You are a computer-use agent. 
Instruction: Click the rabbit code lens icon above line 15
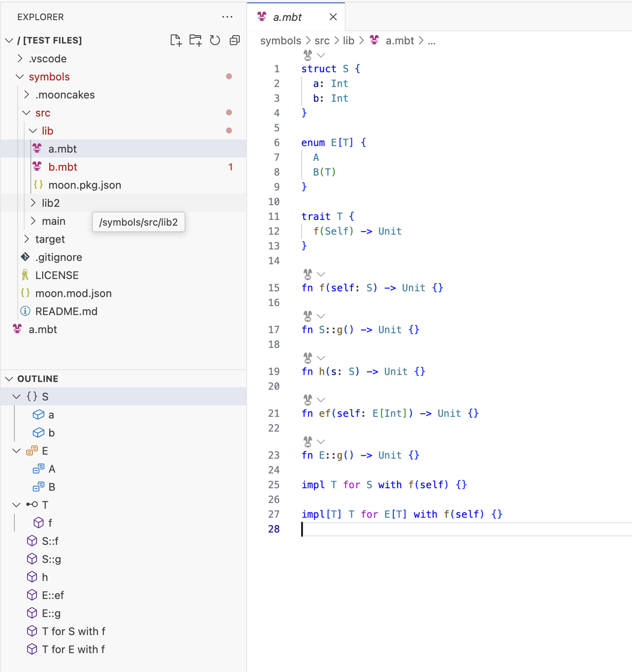pyautogui.click(x=308, y=274)
